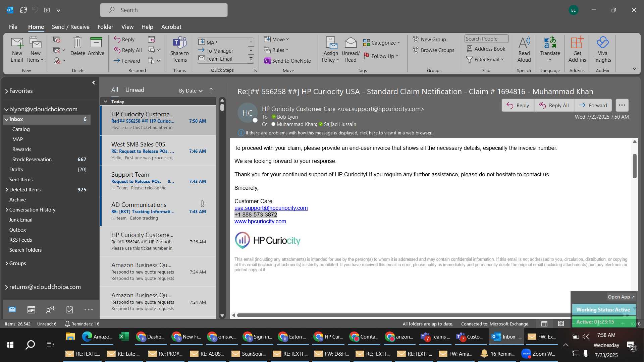
Task: Click Read Aloud speech icon
Action: click(x=524, y=50)
